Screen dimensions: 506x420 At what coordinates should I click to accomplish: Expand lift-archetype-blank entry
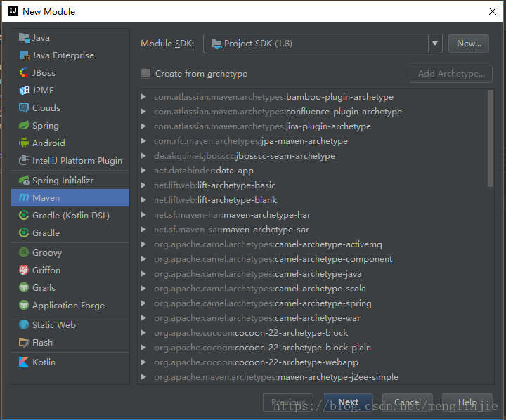pyautogui.click(x=143, y=200)
